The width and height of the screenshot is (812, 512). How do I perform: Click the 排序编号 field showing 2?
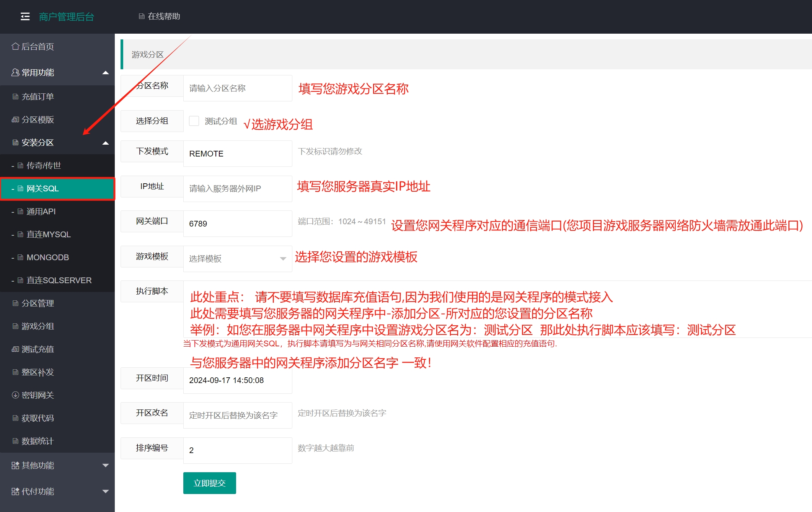[238, 450]
